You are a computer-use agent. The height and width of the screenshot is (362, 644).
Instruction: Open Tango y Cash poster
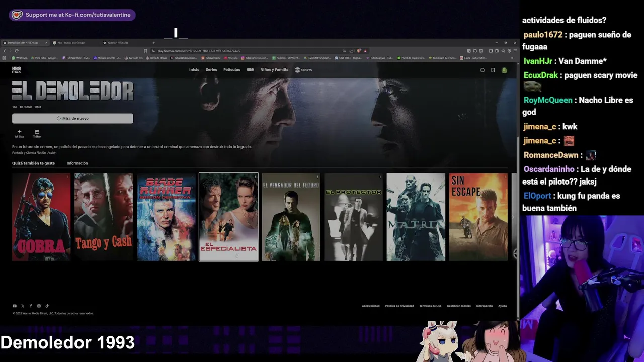(104, 217)
